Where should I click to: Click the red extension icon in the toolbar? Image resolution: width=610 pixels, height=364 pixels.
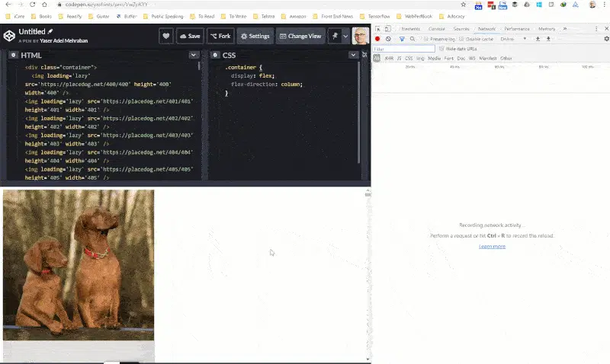coord(491,5)
